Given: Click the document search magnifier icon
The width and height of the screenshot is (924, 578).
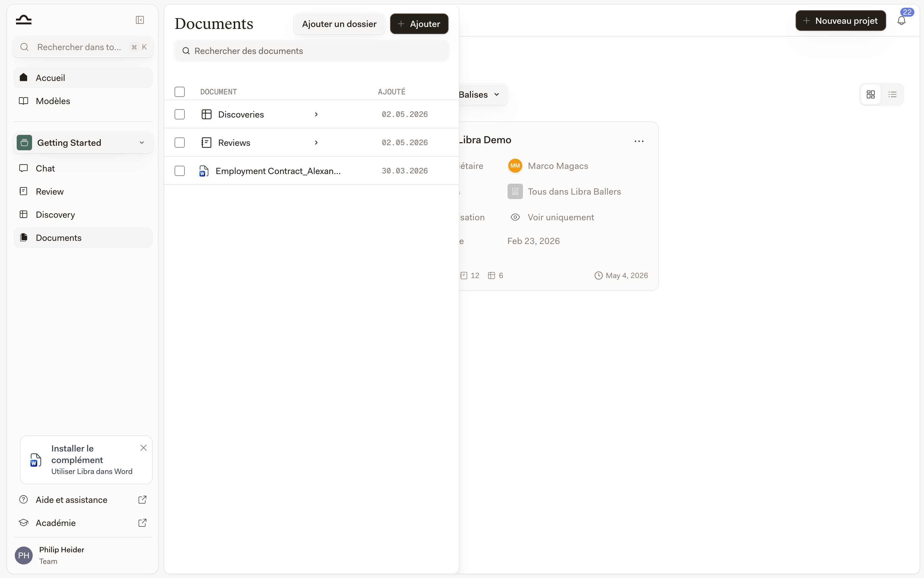Looking at the screenshot, I should (186, 51).
